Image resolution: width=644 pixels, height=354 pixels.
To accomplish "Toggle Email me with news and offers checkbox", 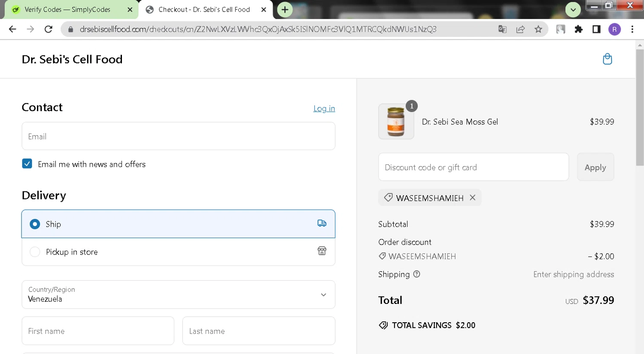I will pos(27,163).
